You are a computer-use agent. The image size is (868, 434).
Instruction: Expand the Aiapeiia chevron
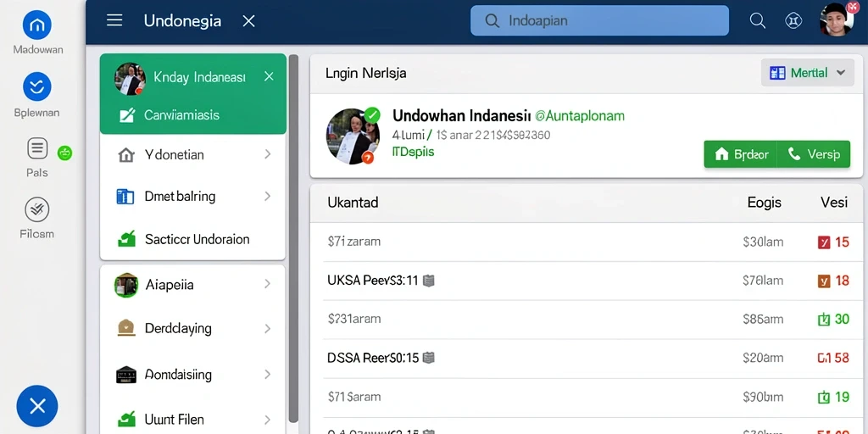click(267, 284)
